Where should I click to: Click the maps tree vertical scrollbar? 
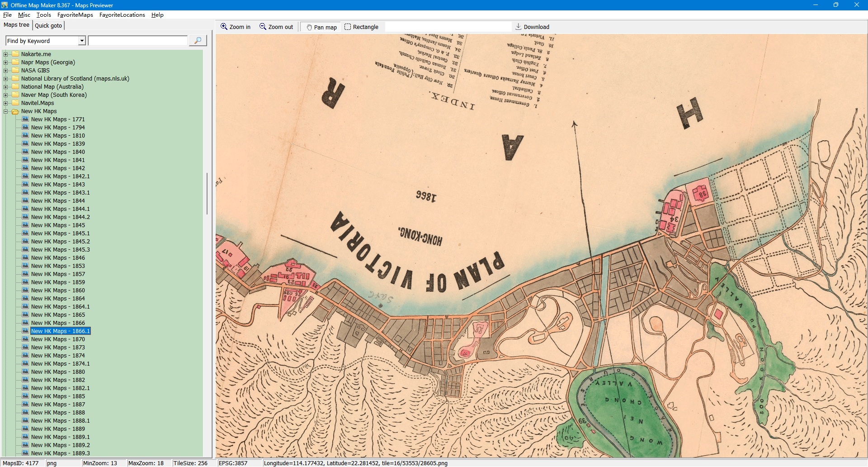click(207, 194)
